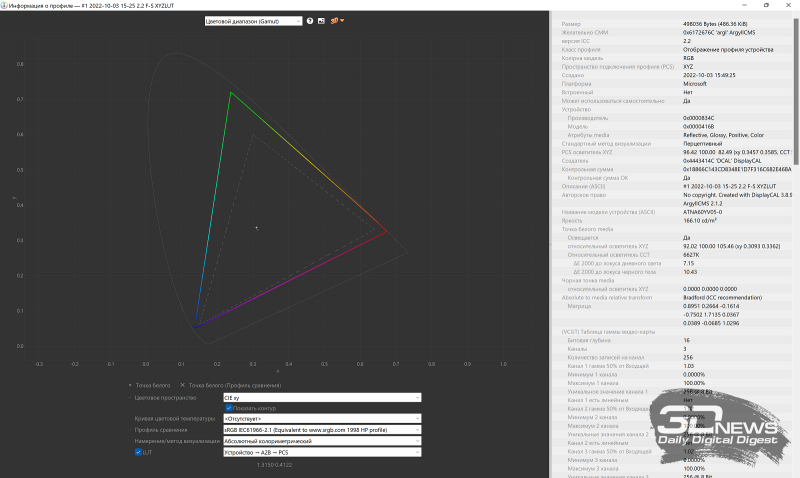Viewport: 800px width, 478px height.
Task: Open the orange 3D view icon
Action: (333, 20)
